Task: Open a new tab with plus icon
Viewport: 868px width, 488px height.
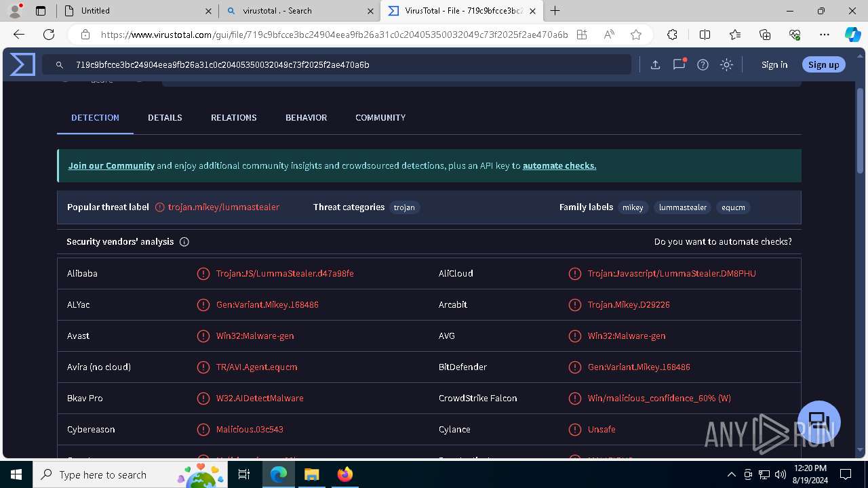Action: [555, 11]
